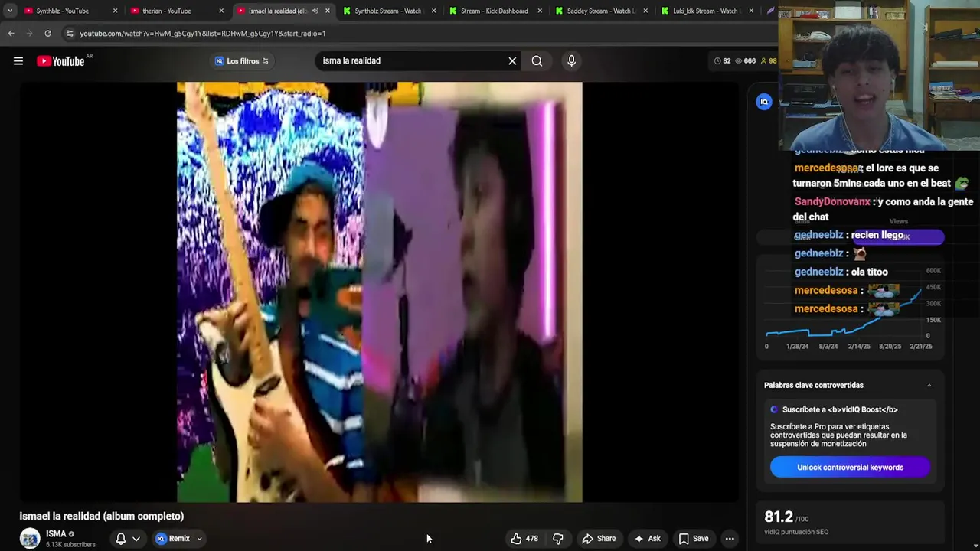Expand the Remix dropdown arrow
This screenshot has height=551, width=980.
click(x=199, y=539)
